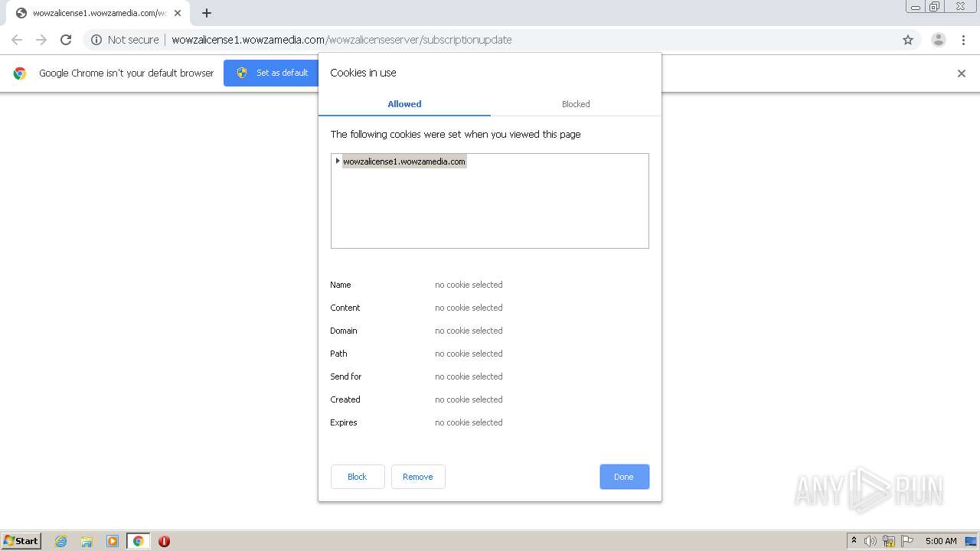Open the media player taskbar icon
This screenshot has width=980, height=551.
[x=113, y=541]
